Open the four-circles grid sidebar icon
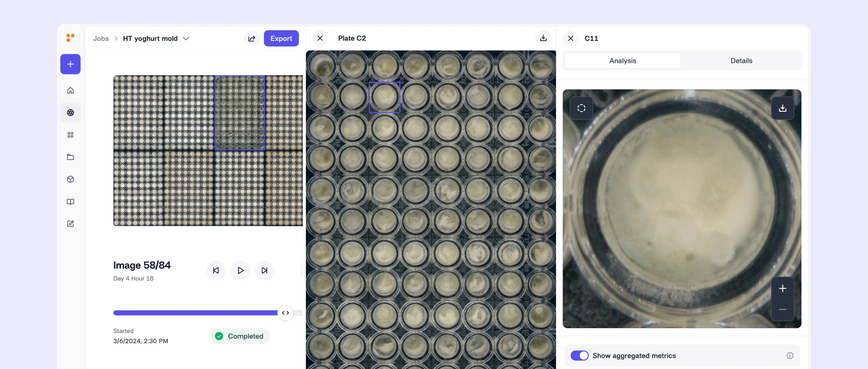The width and height of the screenshot is (868, 369). [70, 135]
